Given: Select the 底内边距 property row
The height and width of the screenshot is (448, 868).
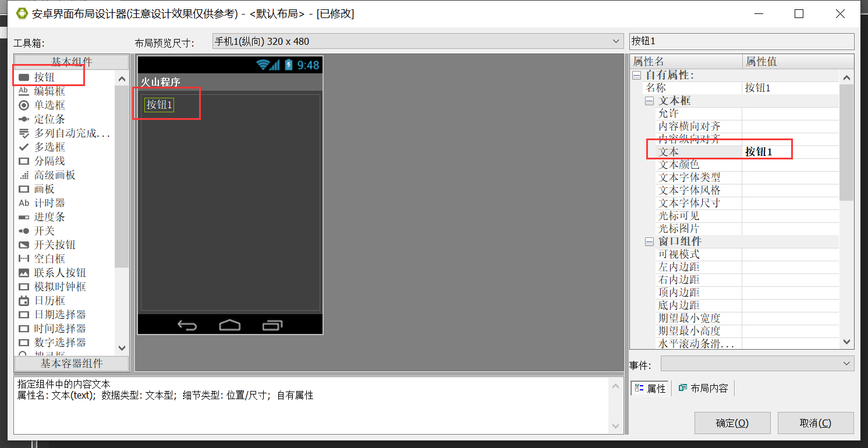Looking at the screenshot, I should click(747, 305).
